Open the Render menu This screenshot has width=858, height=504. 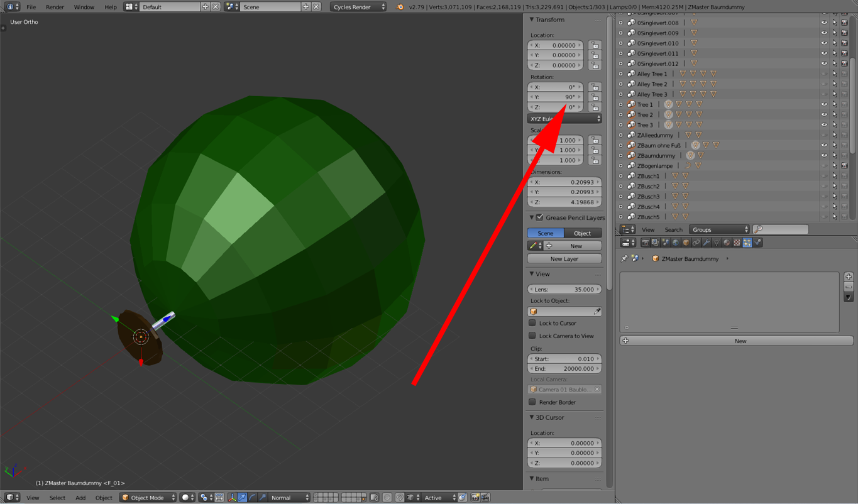point(55,7)
